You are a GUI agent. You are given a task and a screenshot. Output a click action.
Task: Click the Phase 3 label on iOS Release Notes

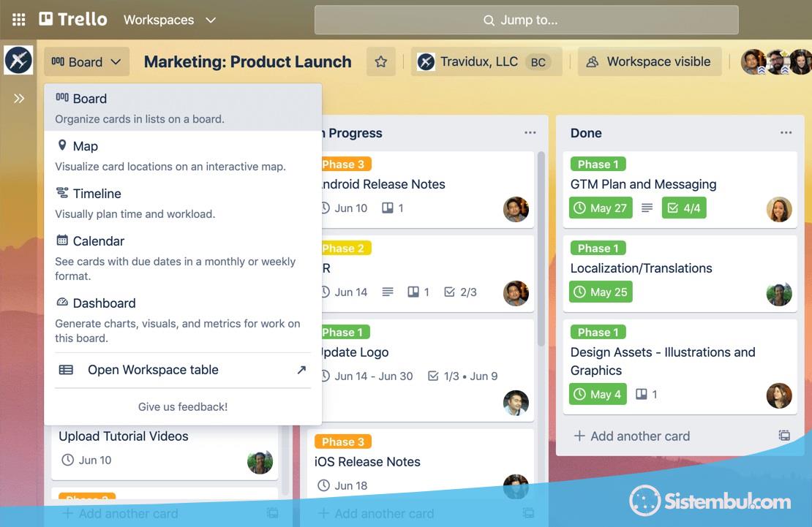tap(343, 441)
